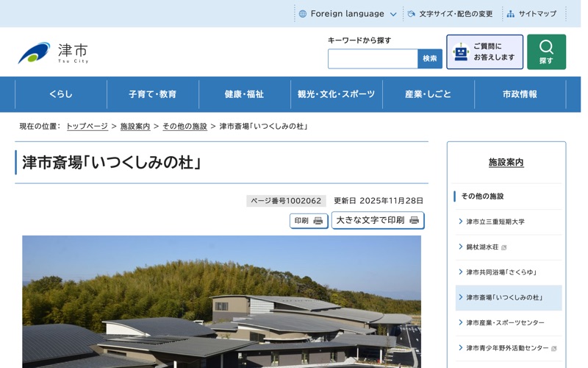This screenshot has height=368, width=588.
Task: Open highlighted 津市斎場「いつくしみの杜」 sidebar link
Action: point(505,297)
